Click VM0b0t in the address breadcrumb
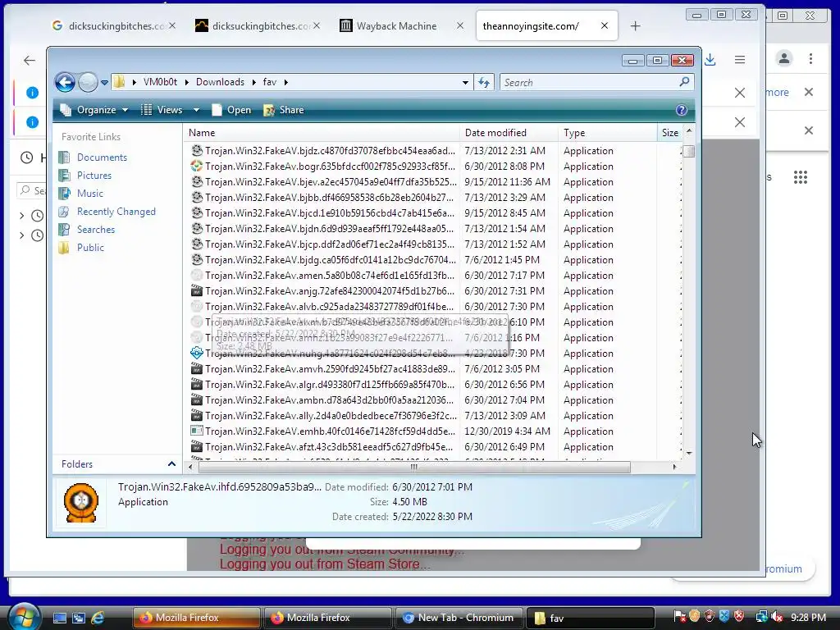This screenshot has width=840, height=630. [x=160, y=82]
